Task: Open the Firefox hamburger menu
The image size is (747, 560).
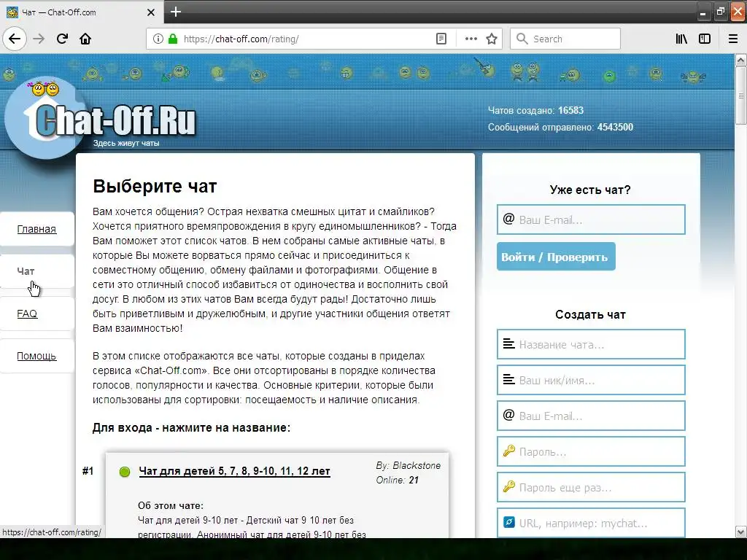Action: point(733,39)
